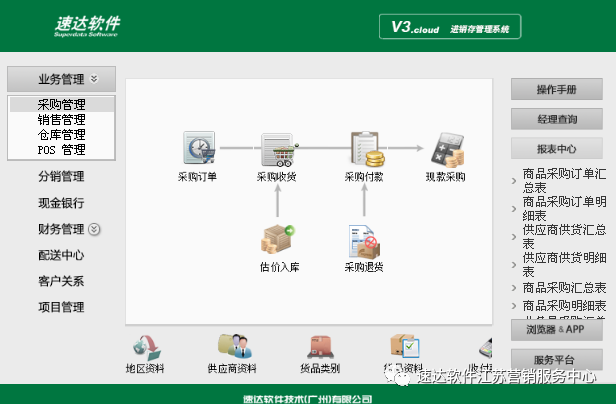Click the 操作手册 button
The height and width of the screenshot is (404, 616).
[x=557, y=89]
